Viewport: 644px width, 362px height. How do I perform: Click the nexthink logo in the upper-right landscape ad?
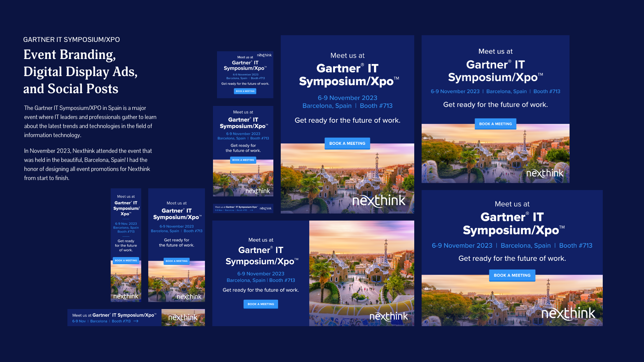(x=545, y=173)
